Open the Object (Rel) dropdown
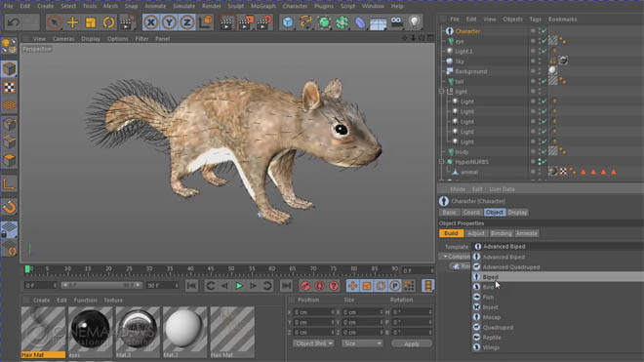Screen dimensions: 644x362 coord(313,343)
